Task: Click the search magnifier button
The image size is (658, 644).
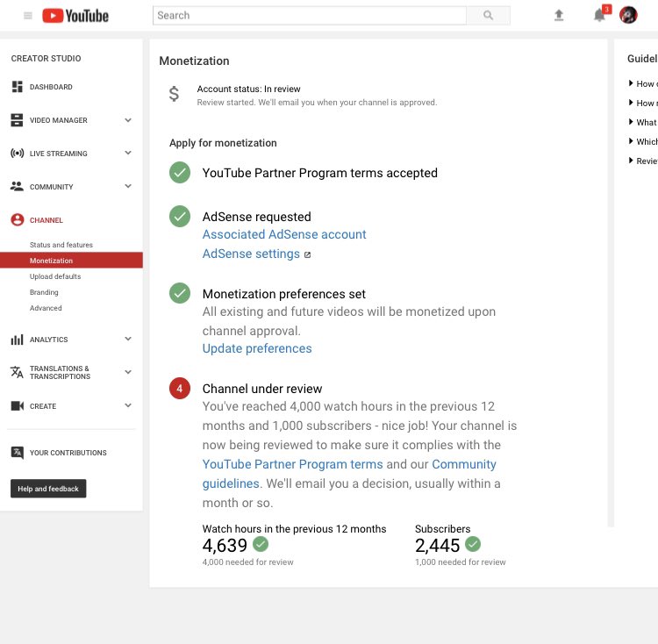Action: click(488, 16)
